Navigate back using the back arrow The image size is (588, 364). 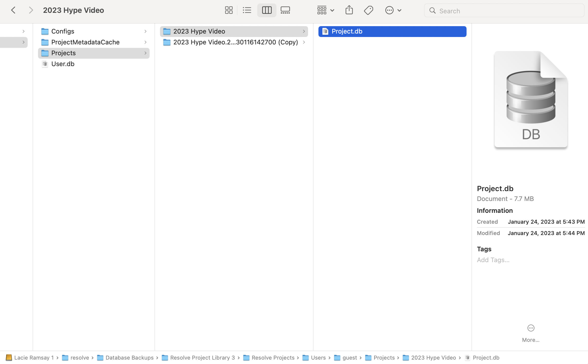(x=13, y=10)
